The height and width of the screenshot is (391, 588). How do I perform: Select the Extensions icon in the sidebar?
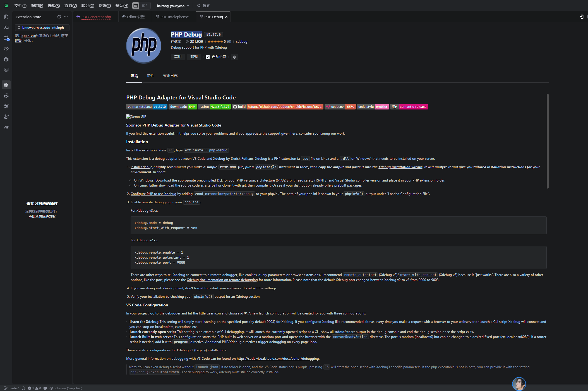6,85
